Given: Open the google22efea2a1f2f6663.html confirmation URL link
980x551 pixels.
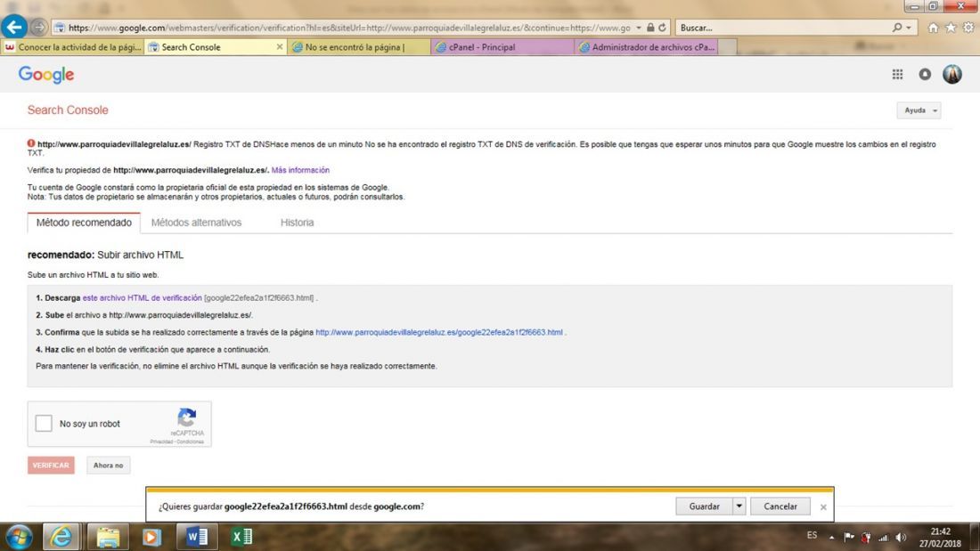Looking at the screenshot, I should point(438,332).
